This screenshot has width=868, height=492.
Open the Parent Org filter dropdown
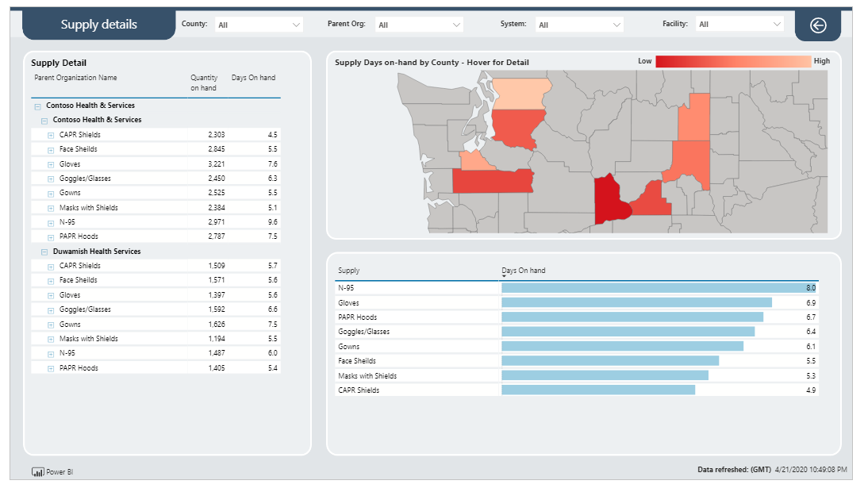coord(419,25)
